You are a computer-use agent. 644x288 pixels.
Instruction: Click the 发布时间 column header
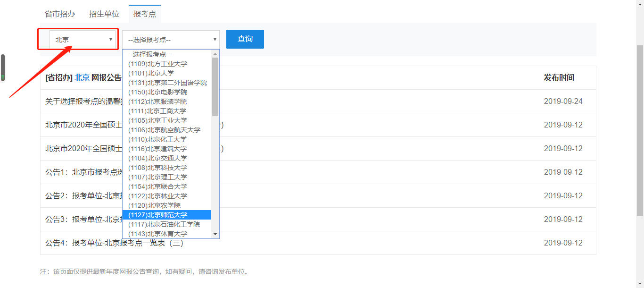(559, 78)
